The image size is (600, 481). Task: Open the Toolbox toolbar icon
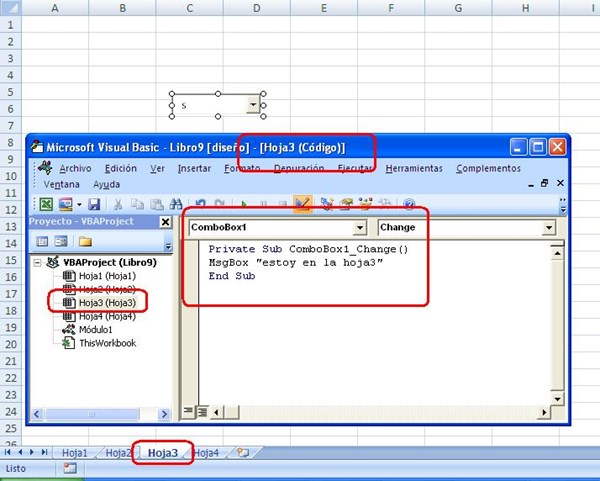pyautogui.click(x=385, y=204)
